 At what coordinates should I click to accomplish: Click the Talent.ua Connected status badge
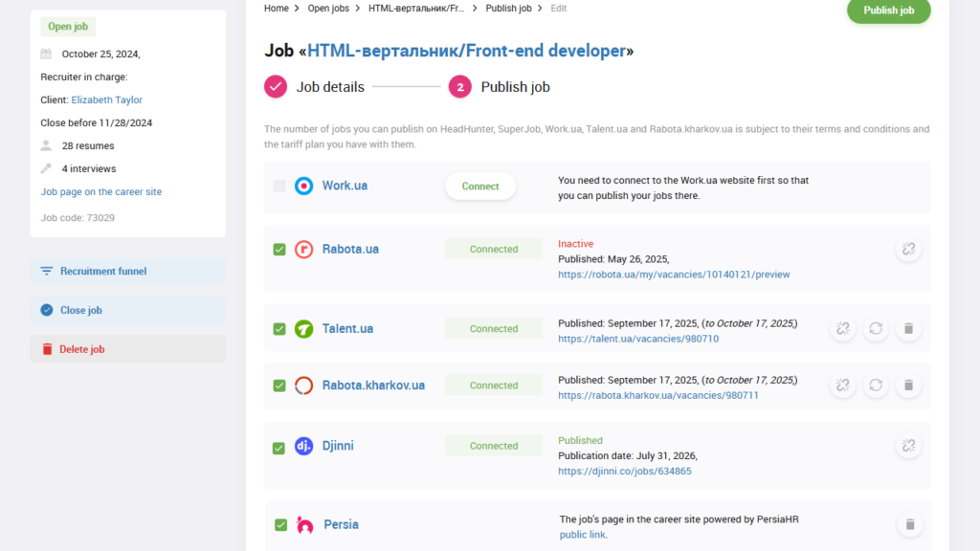point(494,329)
